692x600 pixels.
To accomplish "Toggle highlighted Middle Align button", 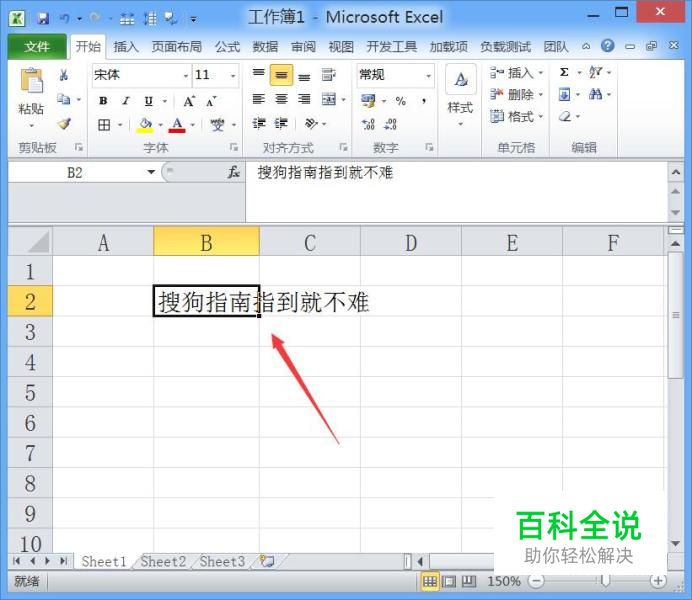I will 281,75.
